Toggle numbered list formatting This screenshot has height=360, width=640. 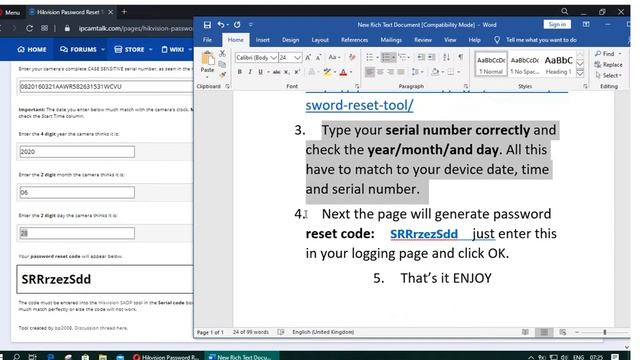click(x=386, y=58)
